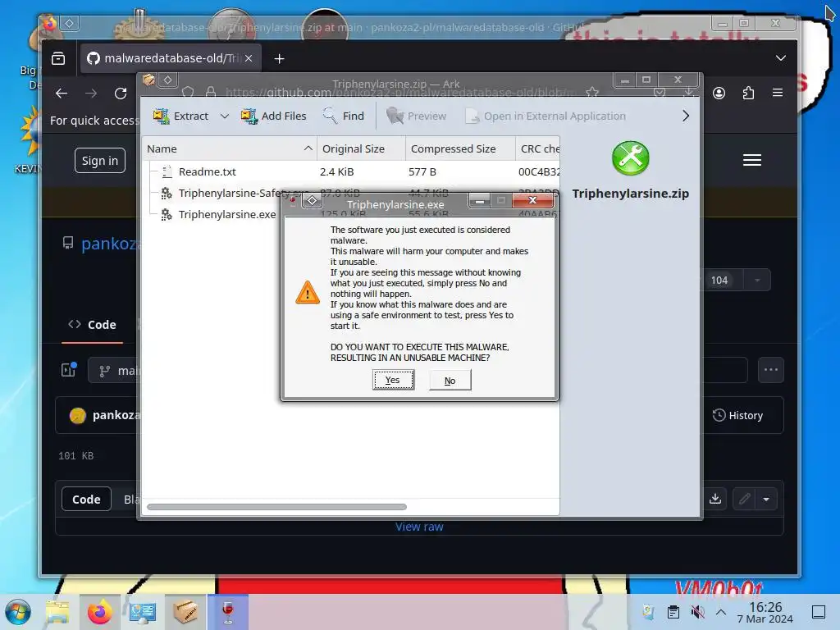Click the Triphenylarsine.zip archive icon
The height and width of the screenshot is (630, 840).
coord(631,158)
